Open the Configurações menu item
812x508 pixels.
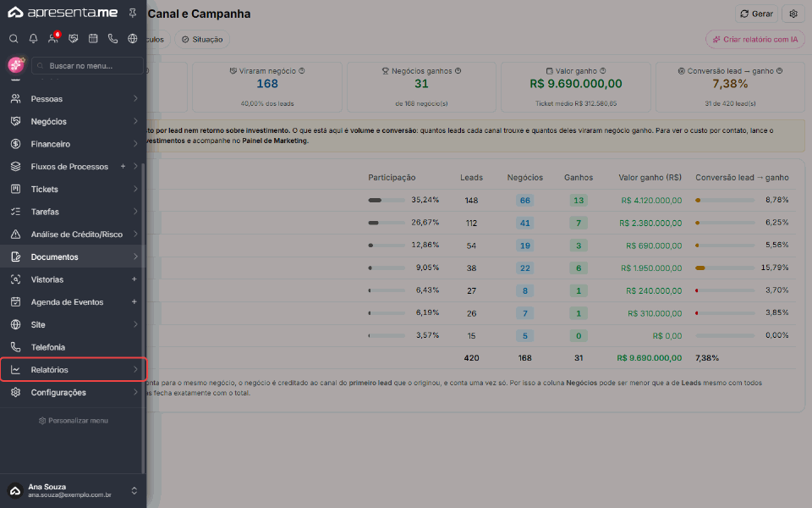click(73, 392)
